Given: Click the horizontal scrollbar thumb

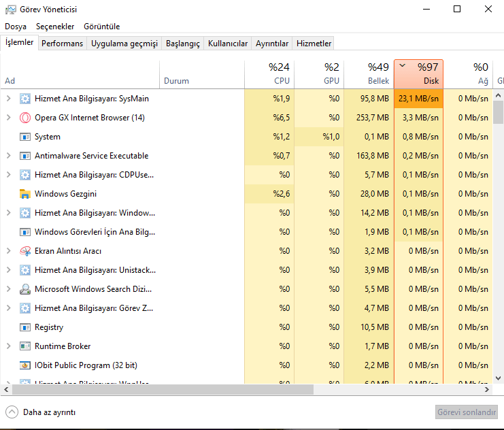Looking at the screenshot, I should (163, 389).
